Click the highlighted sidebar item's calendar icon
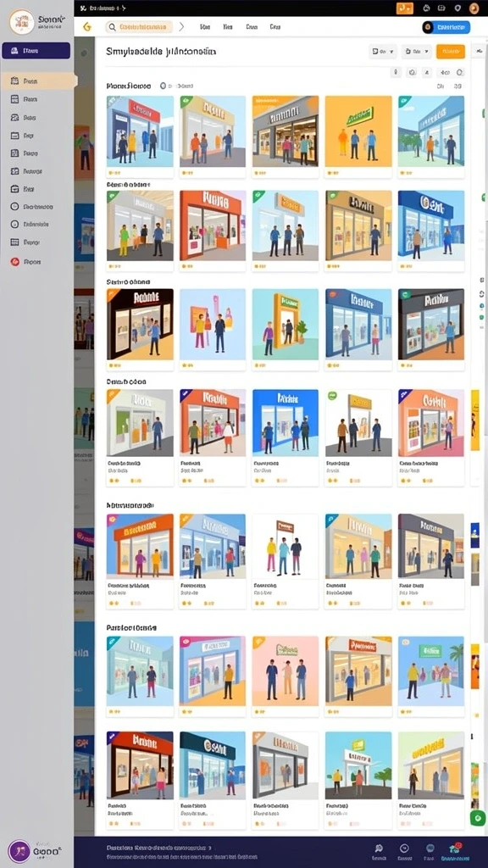Screen dimensions: 488x868 point(15,81)
